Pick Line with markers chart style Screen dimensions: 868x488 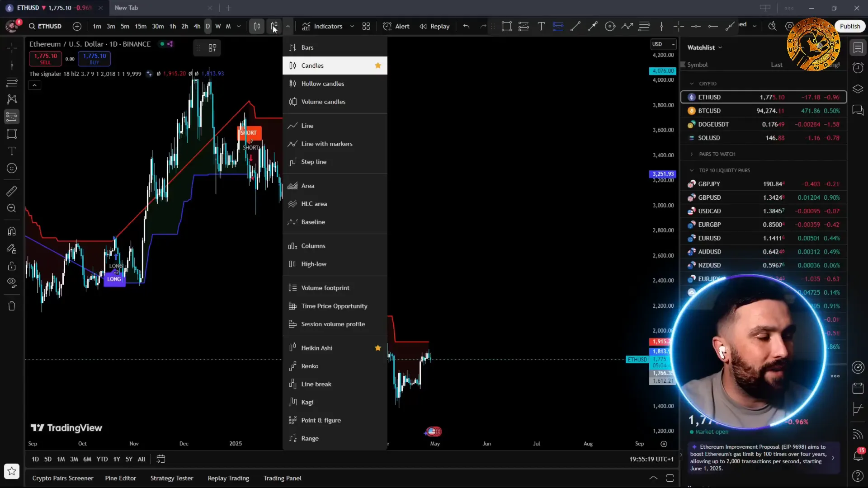point(335,144)
